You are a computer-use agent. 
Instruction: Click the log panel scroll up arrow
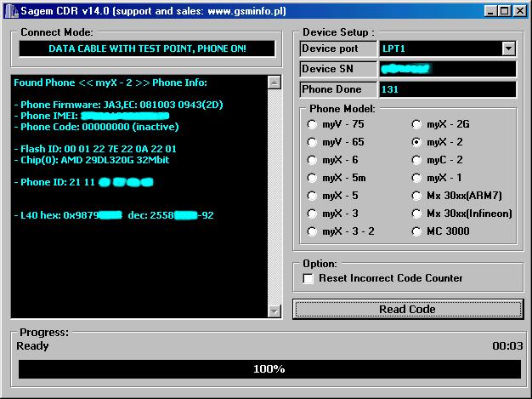point(274,83)
